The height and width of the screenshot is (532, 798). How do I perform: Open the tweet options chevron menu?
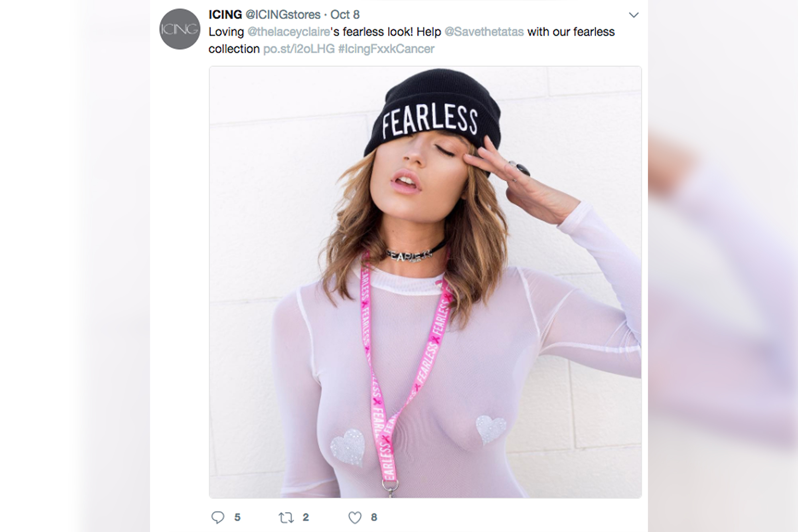click(x=634, y=15)
